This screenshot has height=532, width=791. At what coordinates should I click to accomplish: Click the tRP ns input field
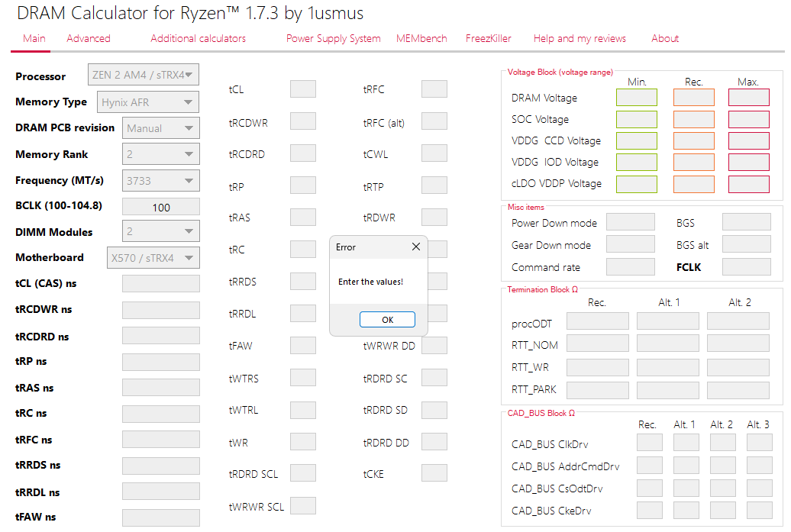tap(161, 362)
